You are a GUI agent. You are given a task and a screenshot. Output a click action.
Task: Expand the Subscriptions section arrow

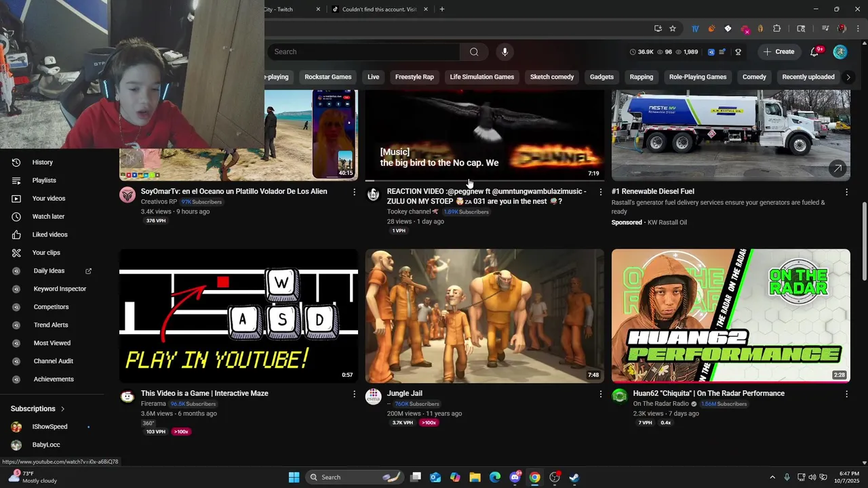pyautogui.click(x=63, y=409)
